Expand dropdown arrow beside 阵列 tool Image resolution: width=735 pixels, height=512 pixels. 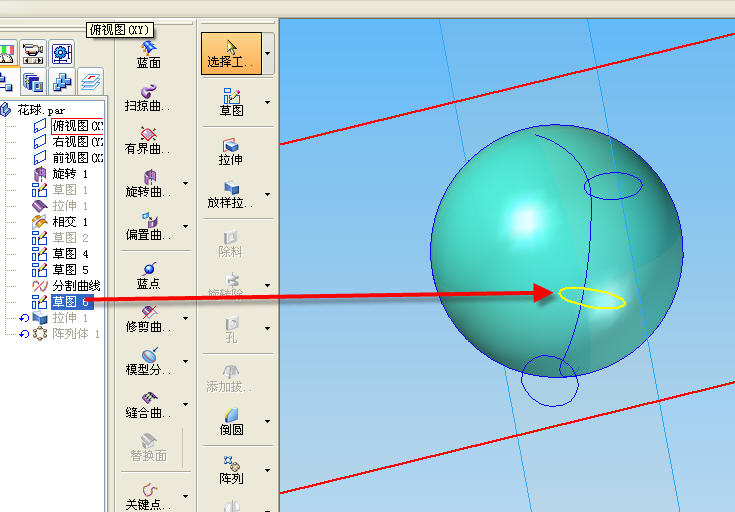268,470
